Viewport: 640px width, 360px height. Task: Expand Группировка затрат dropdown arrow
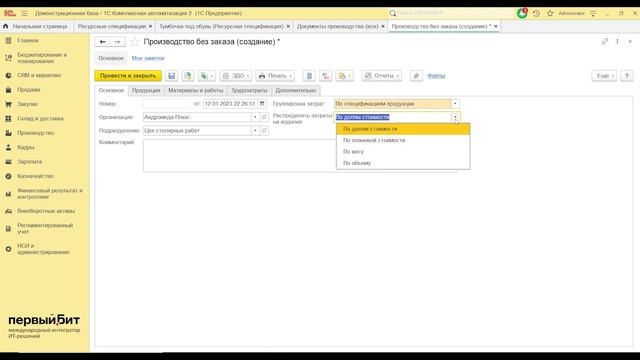[x=455, y=104]
